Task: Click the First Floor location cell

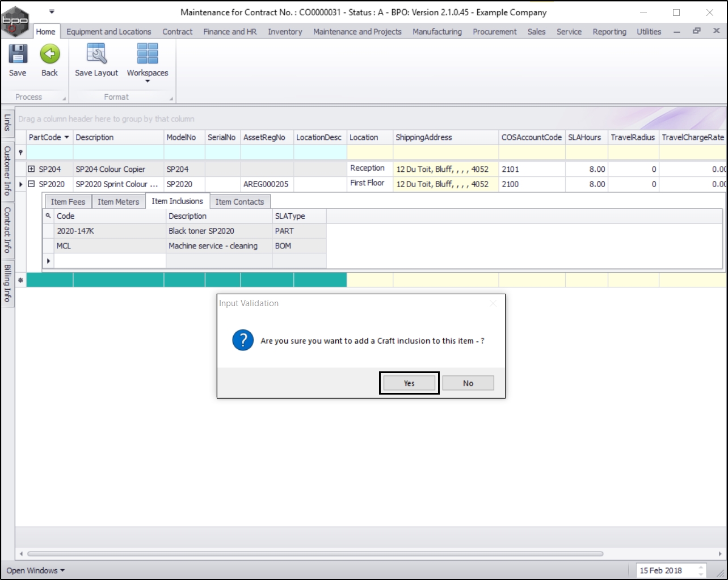Action: [370, 183]
